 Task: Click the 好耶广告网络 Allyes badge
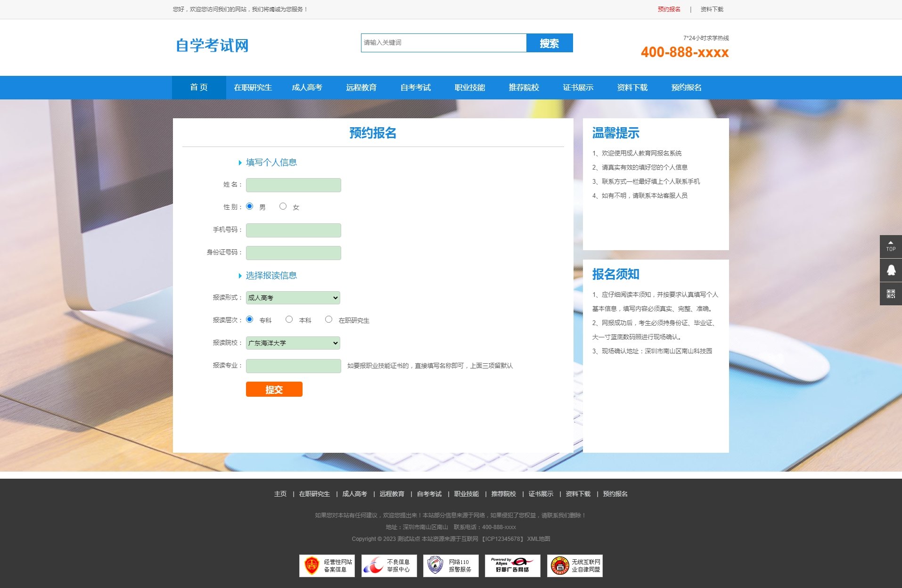point(512,565)
